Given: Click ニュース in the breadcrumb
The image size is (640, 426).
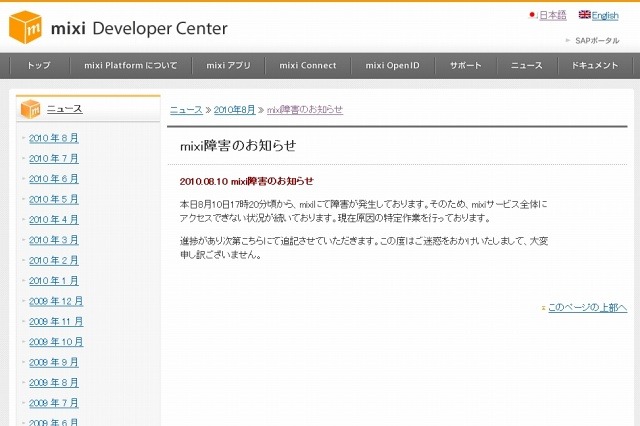Looking at the screenshot, I should point(186,110).
